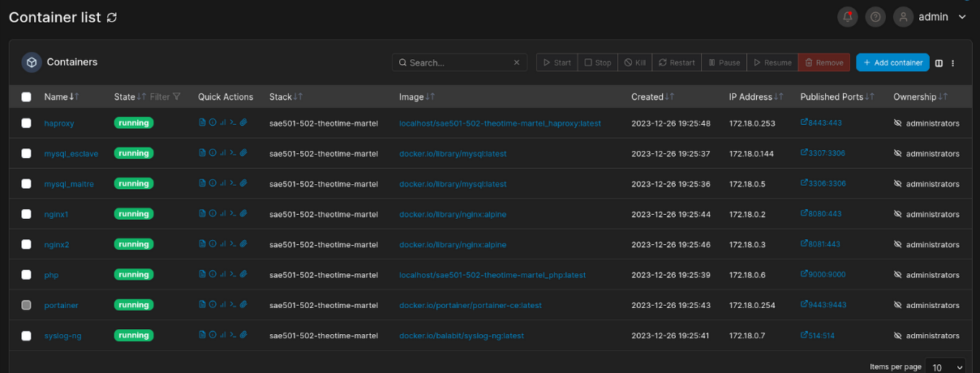The image size is (980, 373).
Task: Tick the checkbox for php container
Action: pyautogui.click(x=26, y=275)
